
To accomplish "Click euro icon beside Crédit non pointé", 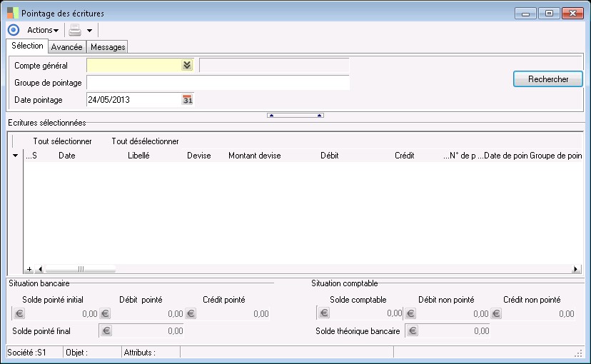I will click(496, 313).
